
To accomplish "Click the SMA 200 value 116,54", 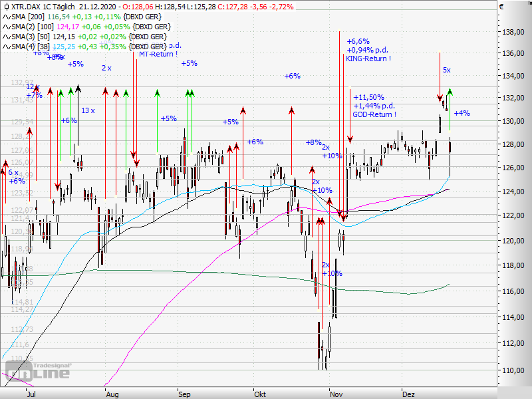I will (x=59, y=17).
